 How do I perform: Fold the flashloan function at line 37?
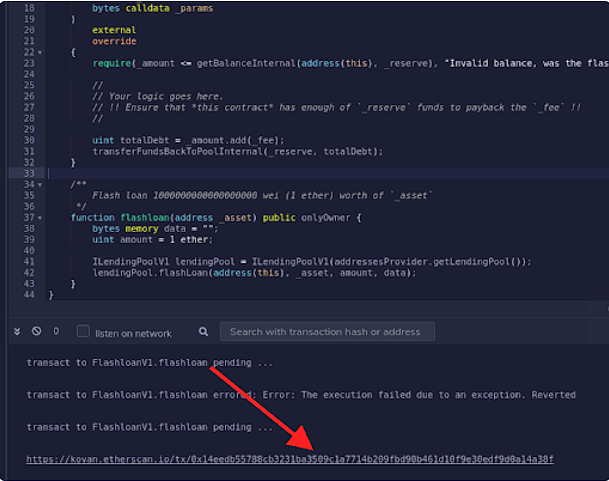pos(39,217)
